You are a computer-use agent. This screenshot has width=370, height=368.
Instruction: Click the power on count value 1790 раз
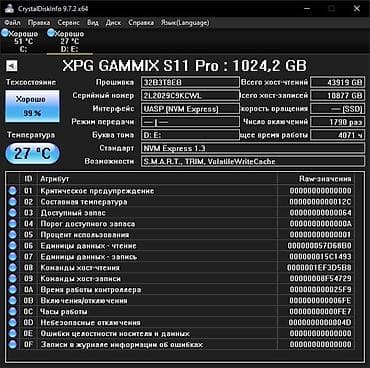click(337, 122)
